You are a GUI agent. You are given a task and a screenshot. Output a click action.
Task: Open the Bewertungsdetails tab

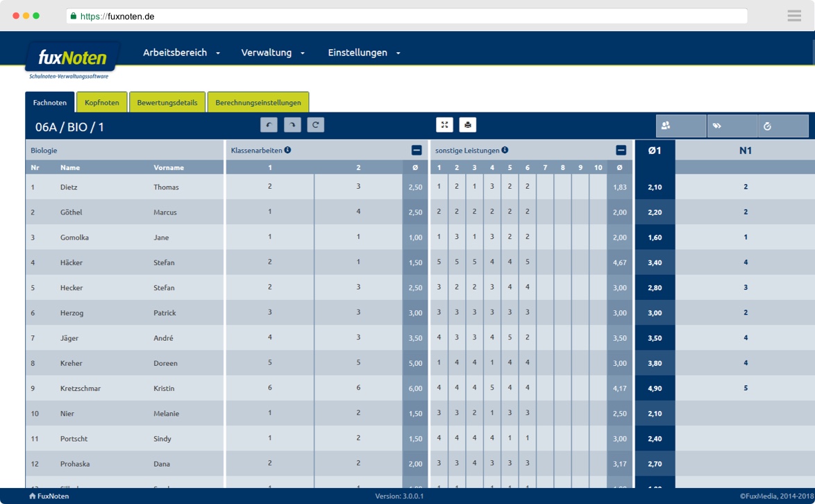click(x=167, y=102)
